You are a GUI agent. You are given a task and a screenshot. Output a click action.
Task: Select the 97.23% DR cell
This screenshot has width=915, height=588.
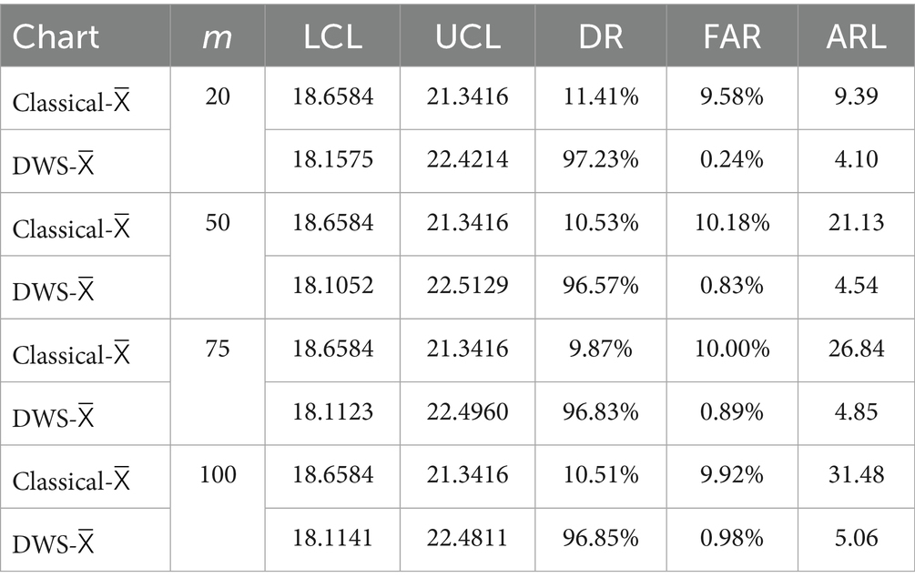(600, 159)
